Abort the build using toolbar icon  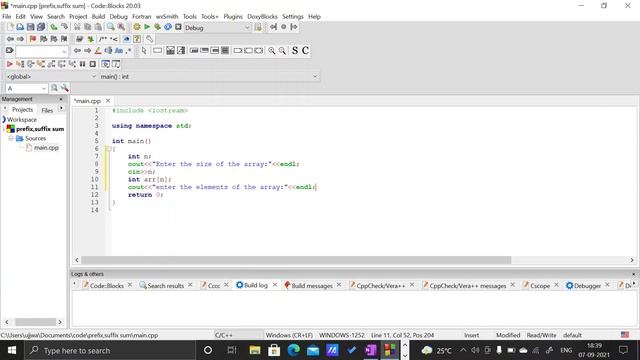(x=178, y=27)
